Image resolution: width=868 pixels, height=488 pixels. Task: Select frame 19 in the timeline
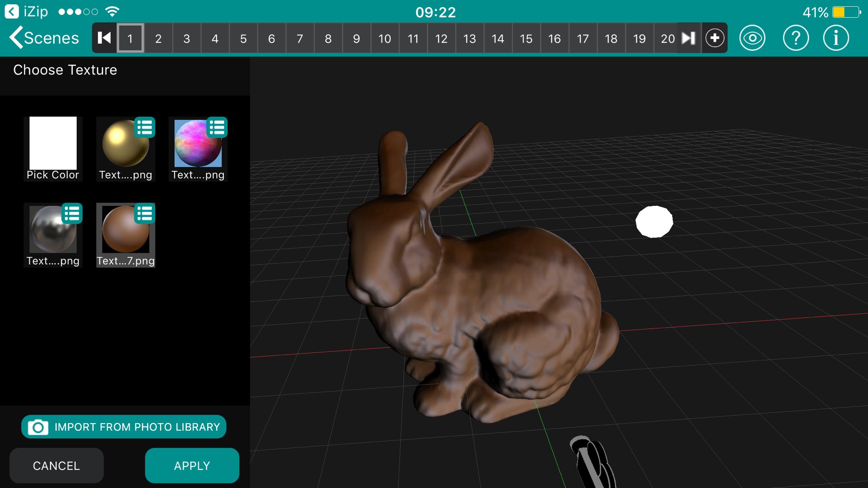point(640,38)
